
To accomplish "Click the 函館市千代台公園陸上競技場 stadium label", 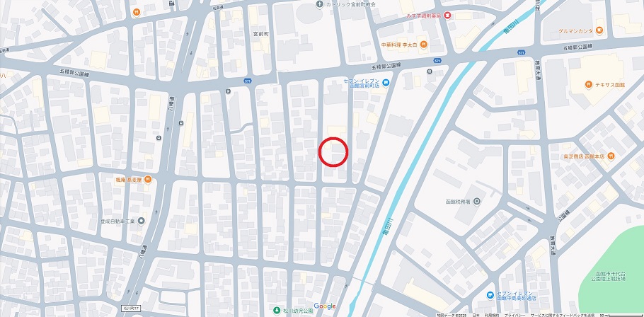I will click(x=611, y=275).
